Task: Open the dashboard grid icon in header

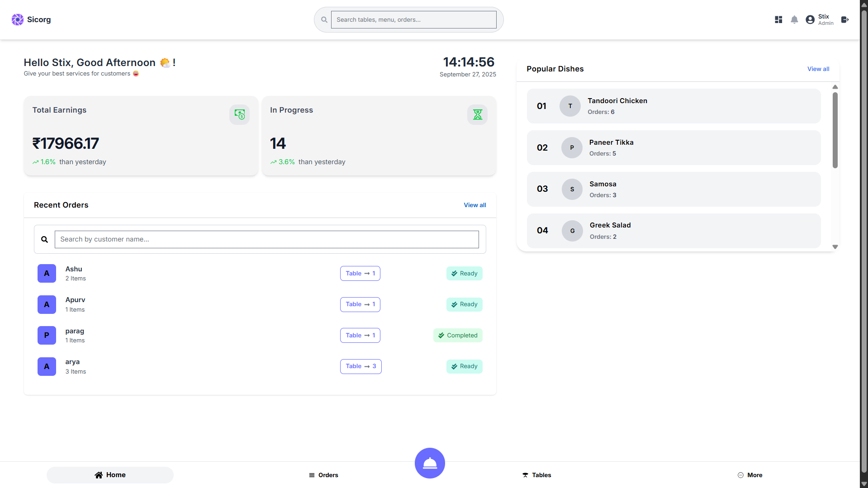Action: (778, 19)
